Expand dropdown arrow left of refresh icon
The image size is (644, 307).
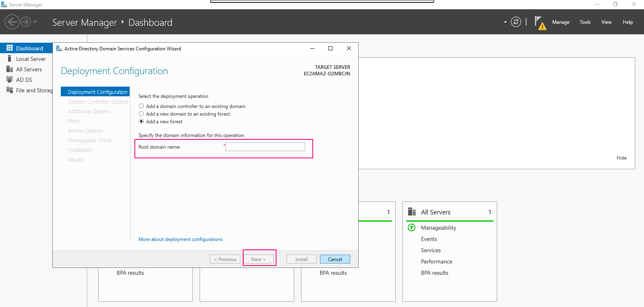pos(505,22)
